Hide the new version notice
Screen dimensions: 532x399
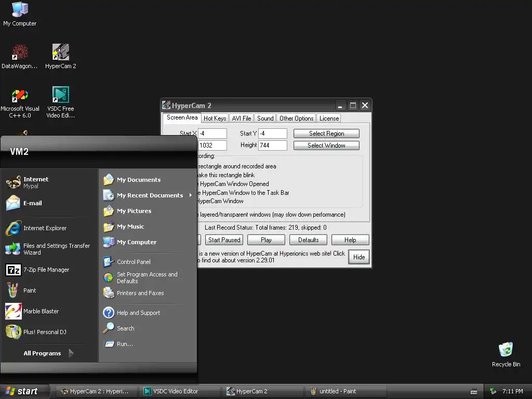[x=358, y=257]
